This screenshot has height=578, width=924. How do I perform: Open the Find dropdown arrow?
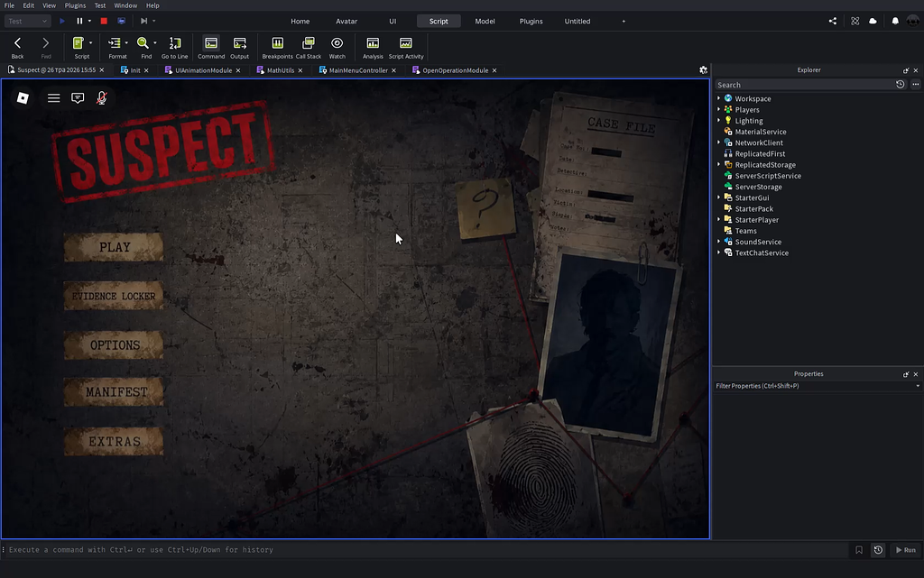[155, 43]
